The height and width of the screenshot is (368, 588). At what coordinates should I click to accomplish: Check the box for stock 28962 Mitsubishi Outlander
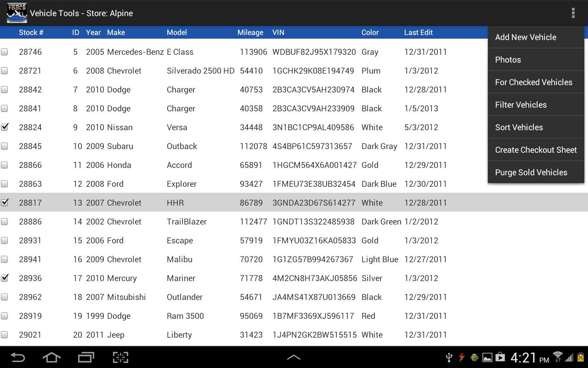pyautogui.click(x=5, y=297)
